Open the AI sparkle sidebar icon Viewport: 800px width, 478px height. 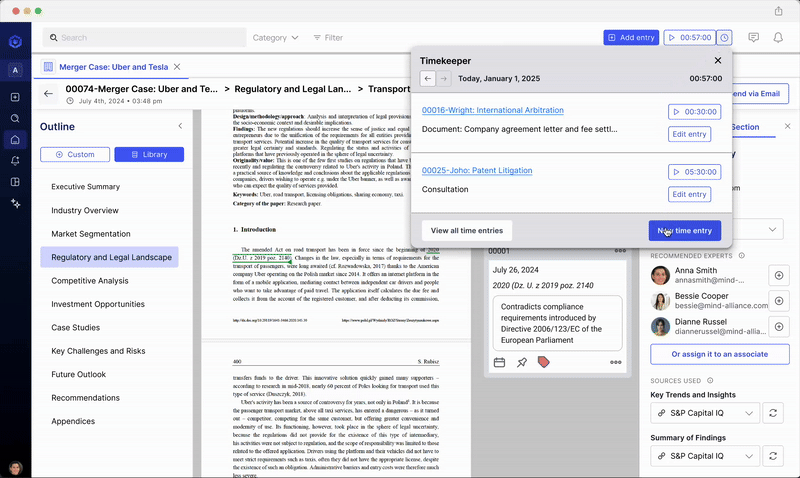15,204
